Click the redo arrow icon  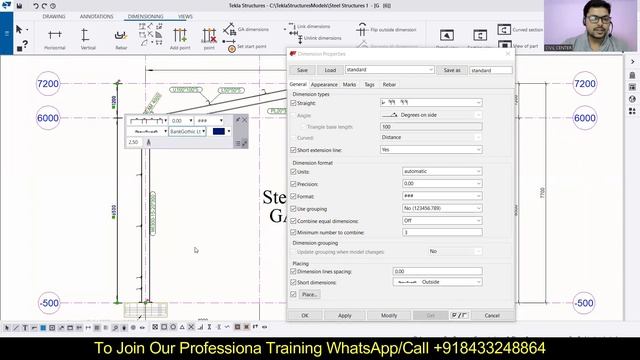click(44, 6)
